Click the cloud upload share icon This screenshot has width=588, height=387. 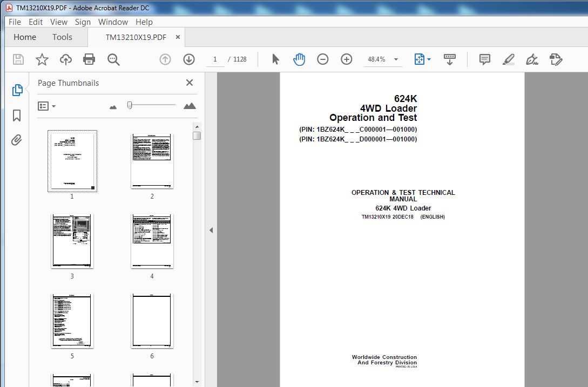point(66,59)
